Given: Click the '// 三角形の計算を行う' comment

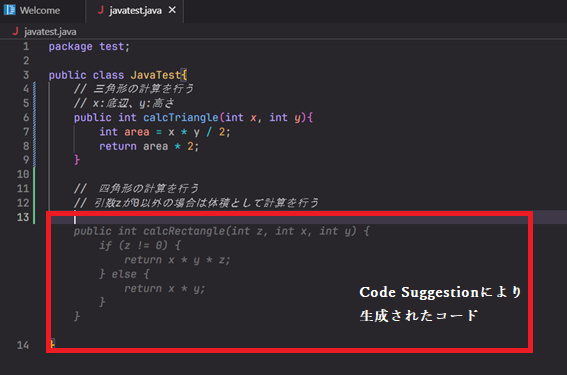Looking at the screenshot, I should 134,89.
